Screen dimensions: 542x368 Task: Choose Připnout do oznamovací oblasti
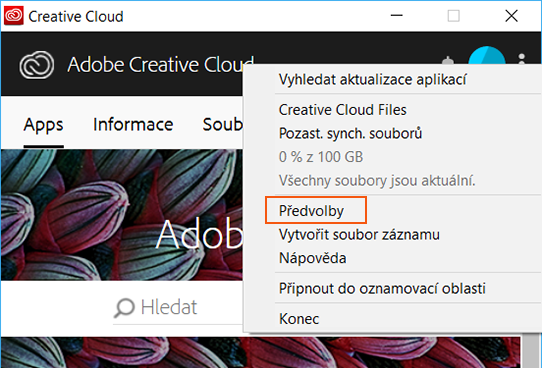click(392, 288)
